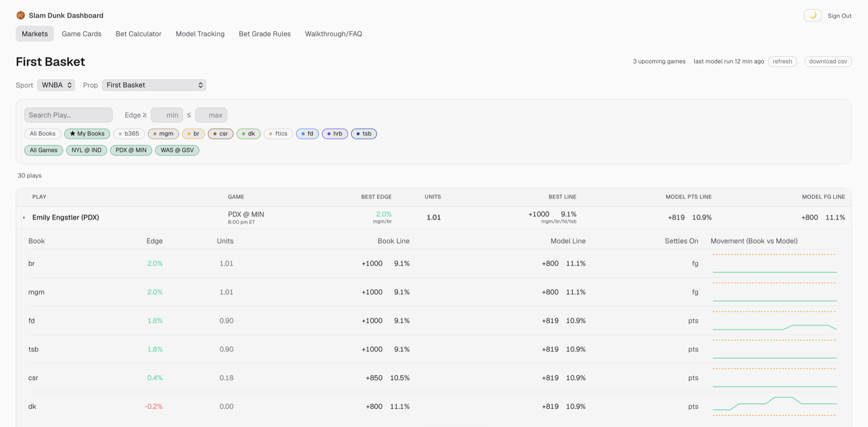868x427 pixels.
Task: Click the Edge max input
Action: 211,115
